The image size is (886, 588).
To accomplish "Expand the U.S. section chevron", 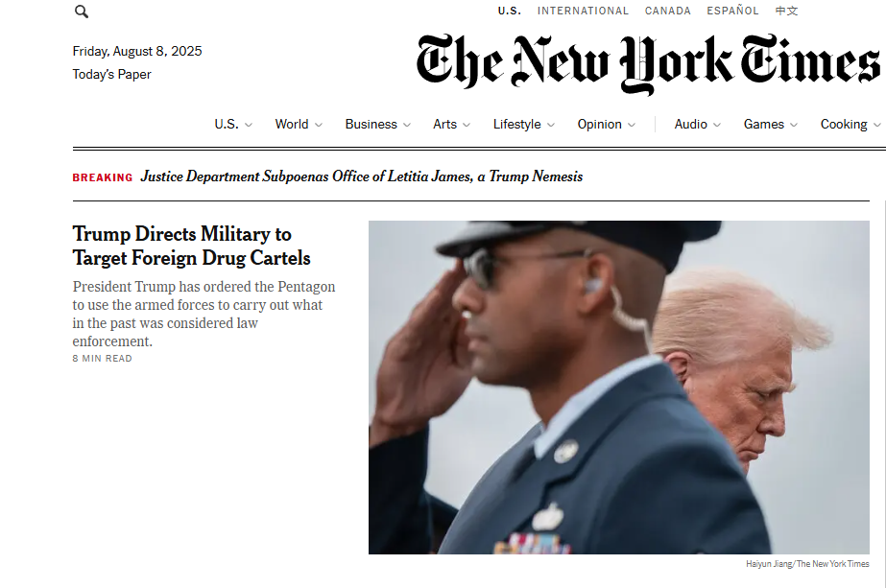I will [x=248, y=125].
